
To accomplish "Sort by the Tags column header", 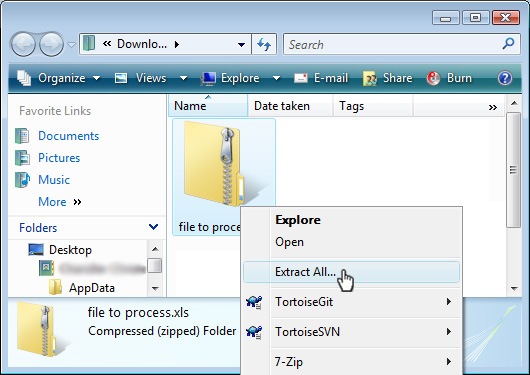I will point(373,106).
